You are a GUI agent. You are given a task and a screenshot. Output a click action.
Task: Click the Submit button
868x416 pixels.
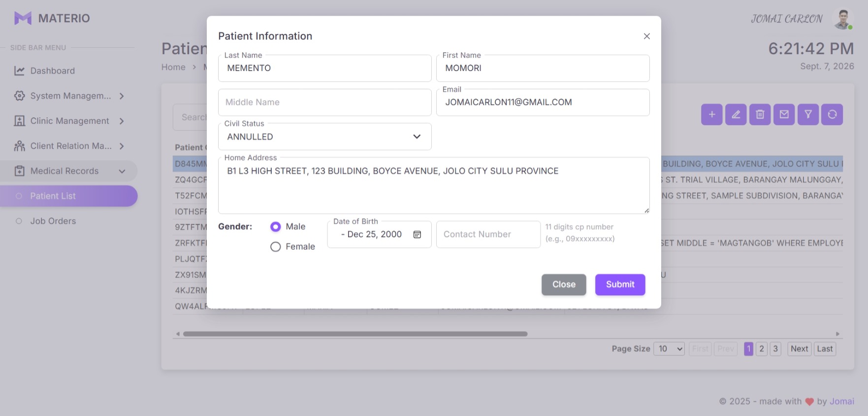(620, 284)
